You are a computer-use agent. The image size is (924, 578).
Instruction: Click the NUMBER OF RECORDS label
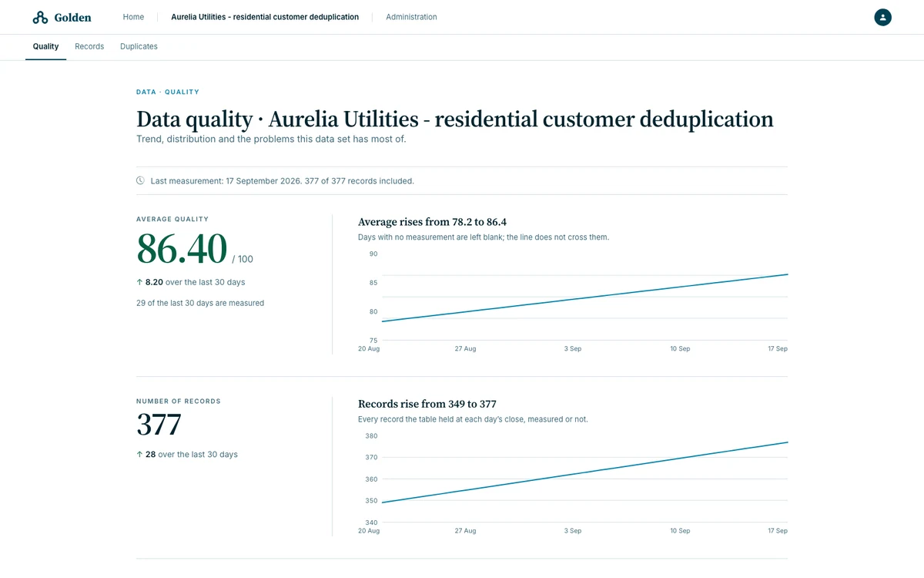pyautogui.click(x=179, y=401)
